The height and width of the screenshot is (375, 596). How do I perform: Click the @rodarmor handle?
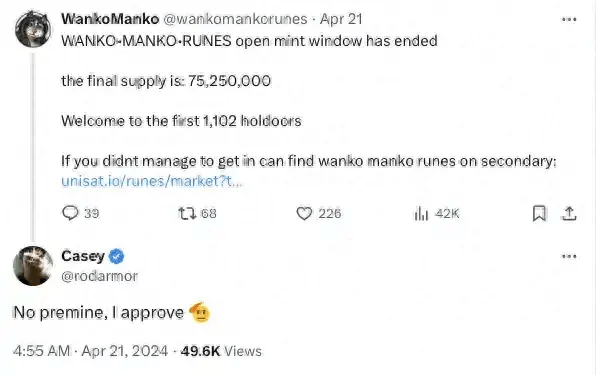(100, 276)
